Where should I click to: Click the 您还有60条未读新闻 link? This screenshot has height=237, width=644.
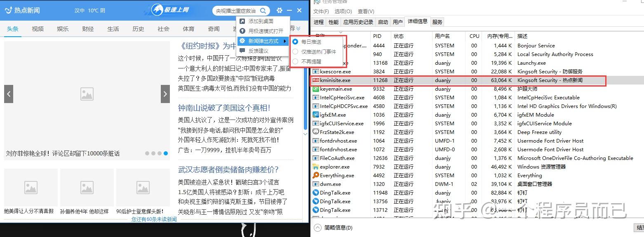[154, 219]
